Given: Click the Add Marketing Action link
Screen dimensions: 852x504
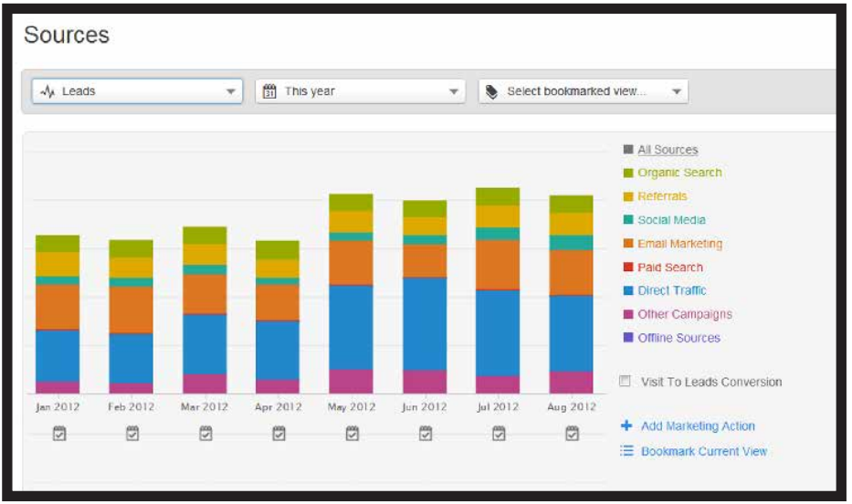Looking at the screenshot, I should [699, 425].
